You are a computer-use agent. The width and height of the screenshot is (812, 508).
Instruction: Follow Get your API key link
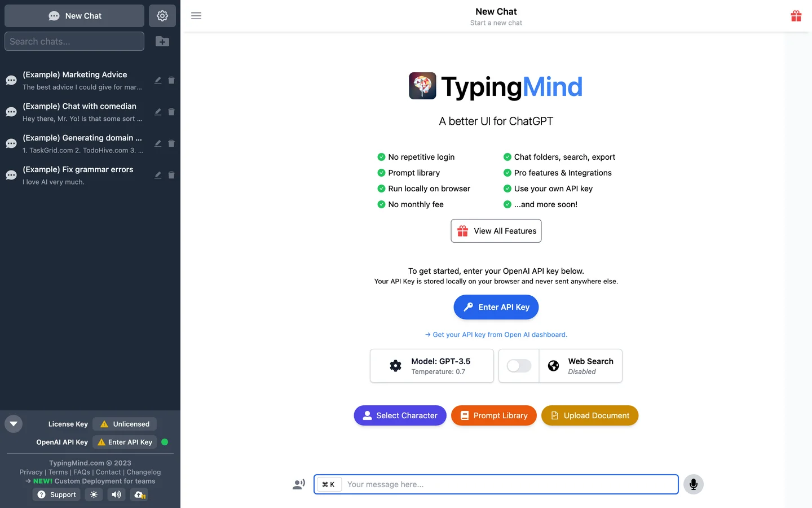496,335
